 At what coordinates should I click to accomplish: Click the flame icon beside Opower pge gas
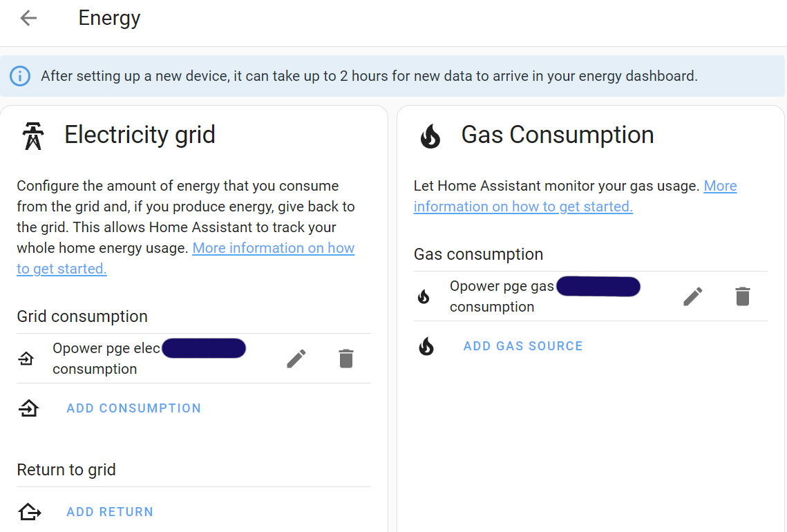pos(424,296)
